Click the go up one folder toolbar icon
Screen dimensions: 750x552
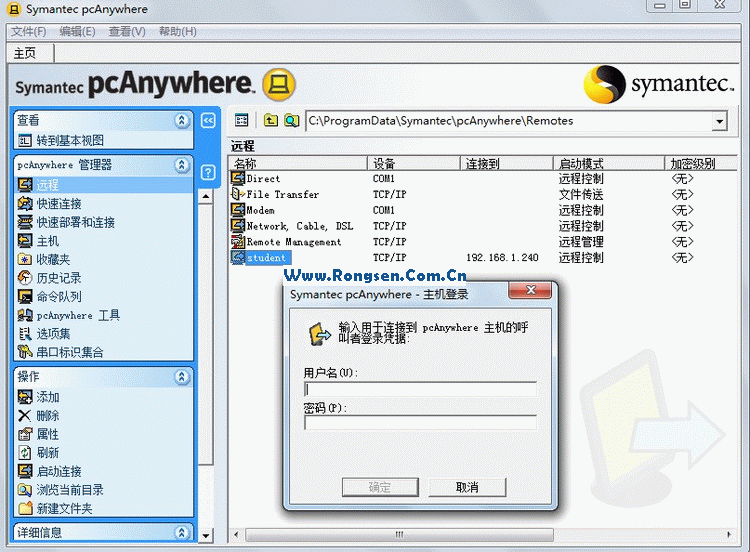(270, 121)
